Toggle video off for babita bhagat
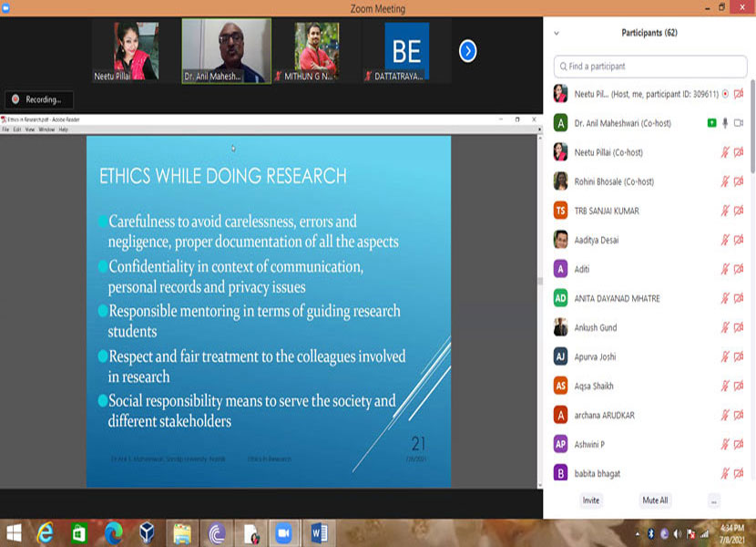756x547 pixels. click(738, 473)
